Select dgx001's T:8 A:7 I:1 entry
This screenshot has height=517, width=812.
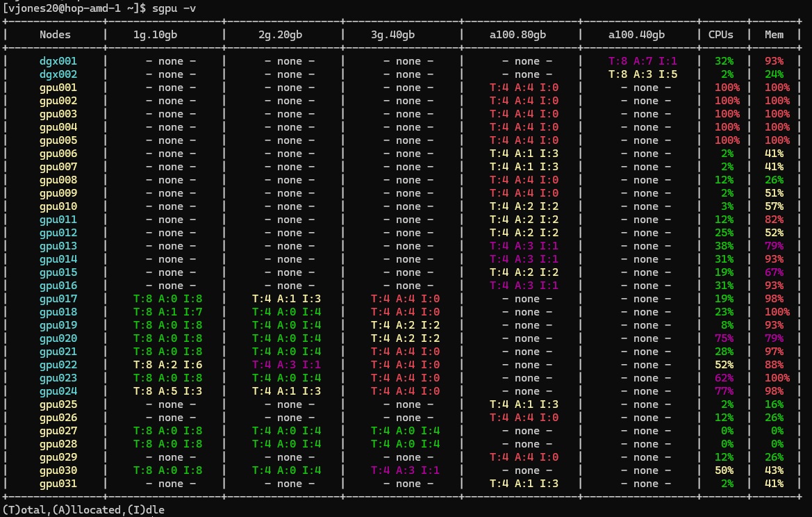(643, 61)
